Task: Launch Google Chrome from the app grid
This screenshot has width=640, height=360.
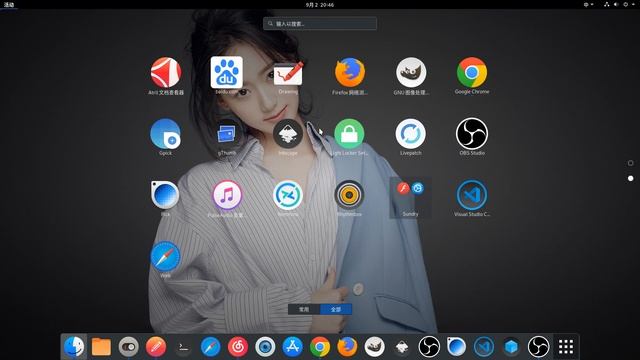Action: [x=472, y=72]
